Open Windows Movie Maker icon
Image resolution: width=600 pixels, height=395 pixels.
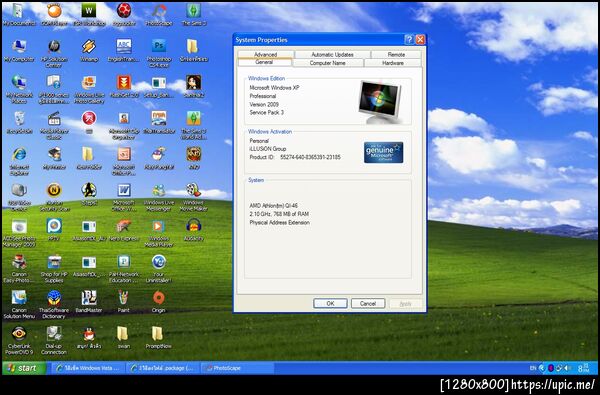pos(194,197)
